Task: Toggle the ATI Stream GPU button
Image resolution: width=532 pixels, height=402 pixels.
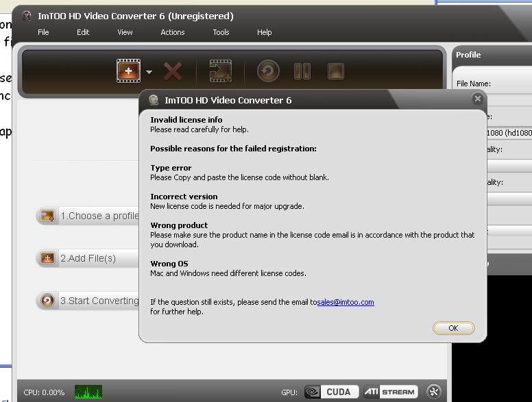Action: click(391, 392)
